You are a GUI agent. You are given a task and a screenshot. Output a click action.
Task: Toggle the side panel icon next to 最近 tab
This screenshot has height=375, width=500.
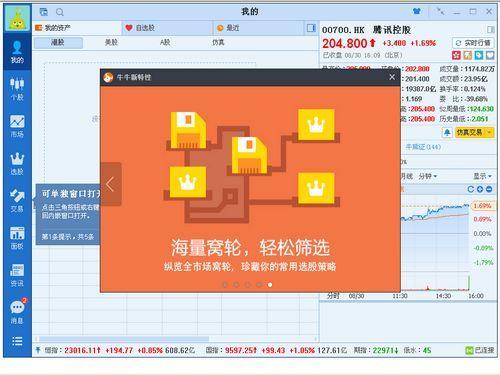coord(311,28)
